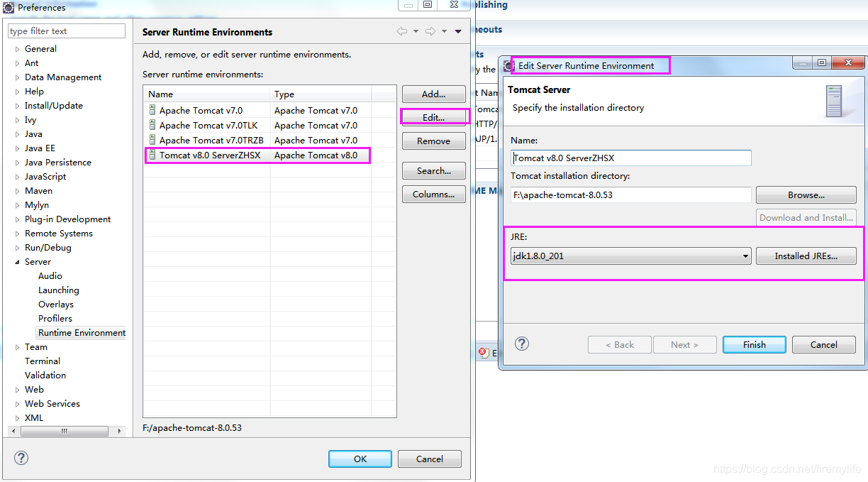
Task: Click the Search... button
Action: tap(434, 170)
